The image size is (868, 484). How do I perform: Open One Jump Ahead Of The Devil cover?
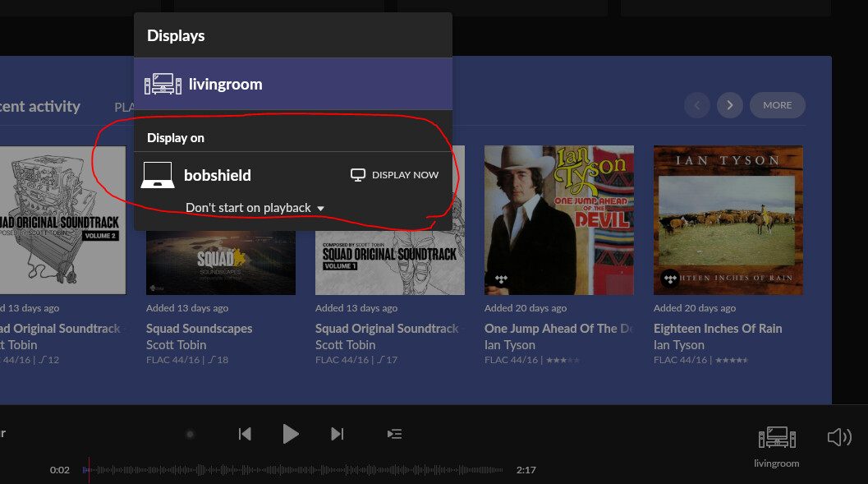(x=559, y=220)
